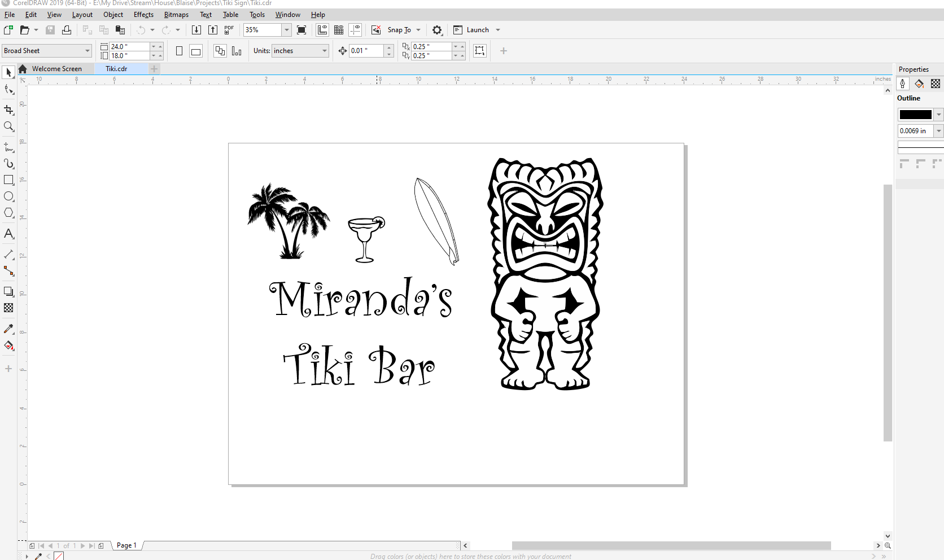Open the Units dropdown showing inches
Screen dimensions: 944x560
pos(300,51)
